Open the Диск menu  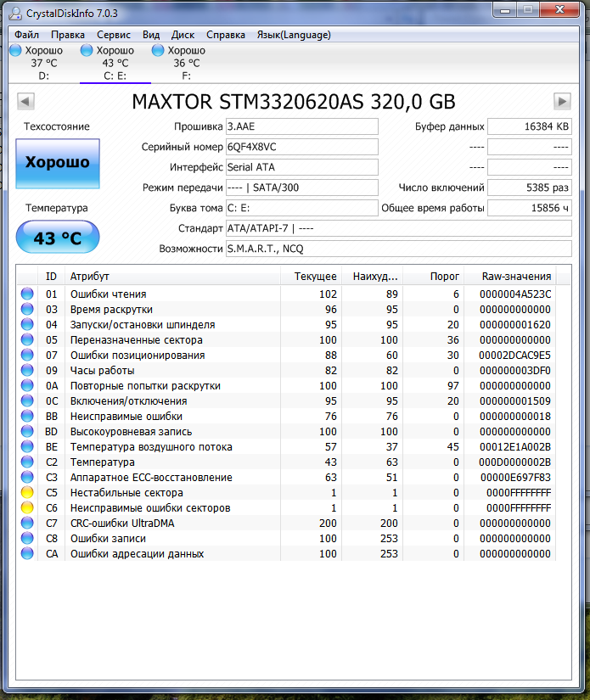183,35
